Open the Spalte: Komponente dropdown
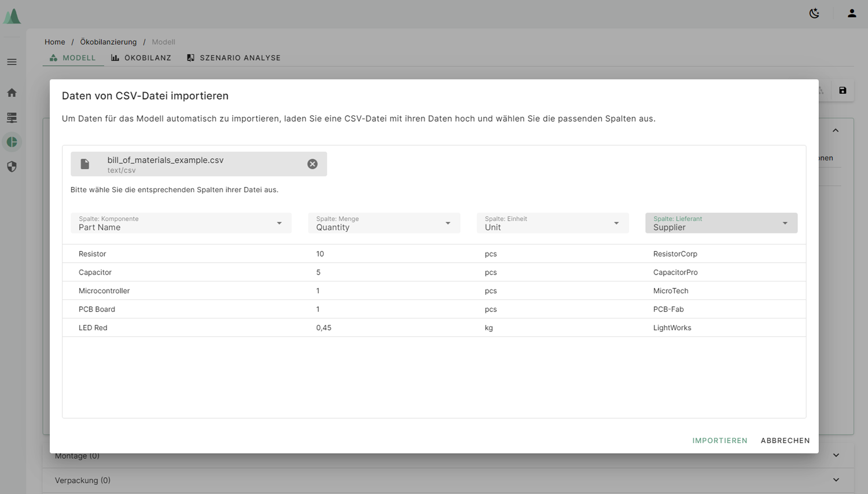Image resolution: width=868 pixels, height=494 pixels. (181, 223)
